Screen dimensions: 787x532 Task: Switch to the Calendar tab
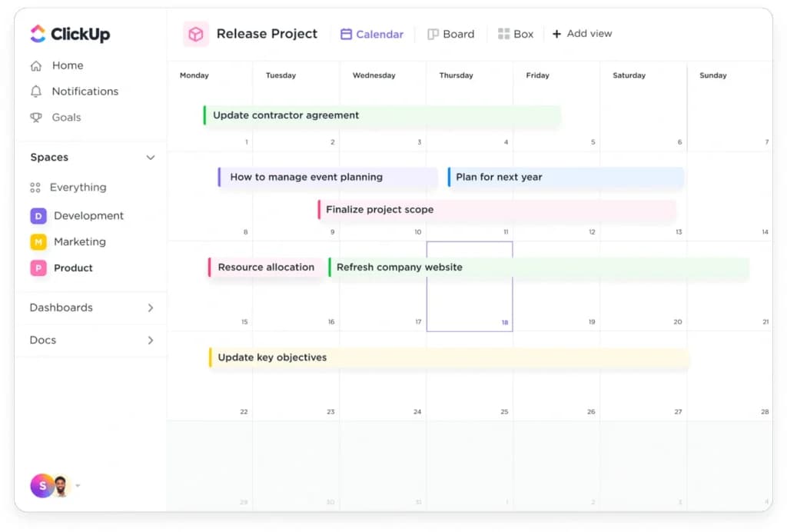(372, 34)
